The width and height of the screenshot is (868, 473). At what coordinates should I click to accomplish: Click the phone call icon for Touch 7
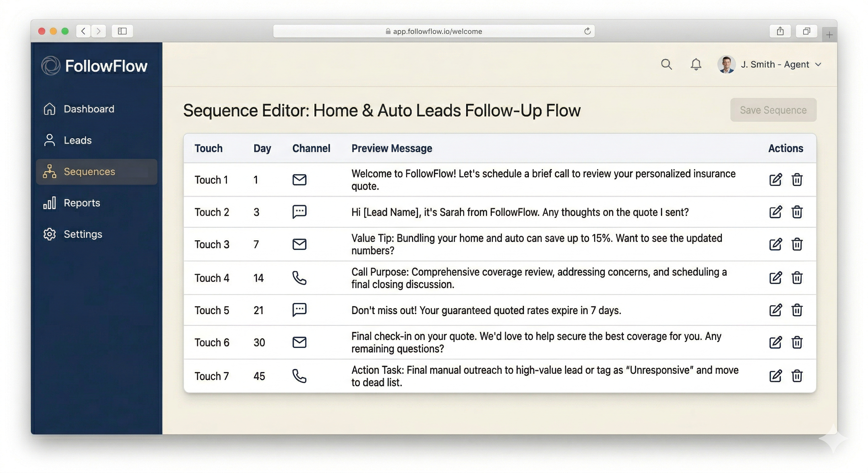coord(299,376)
